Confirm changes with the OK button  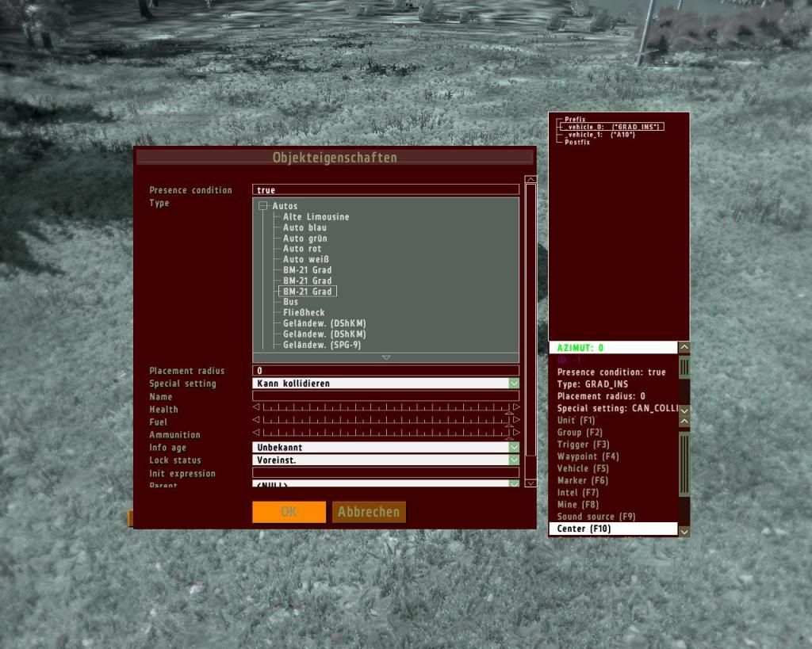tap(288, 512)
